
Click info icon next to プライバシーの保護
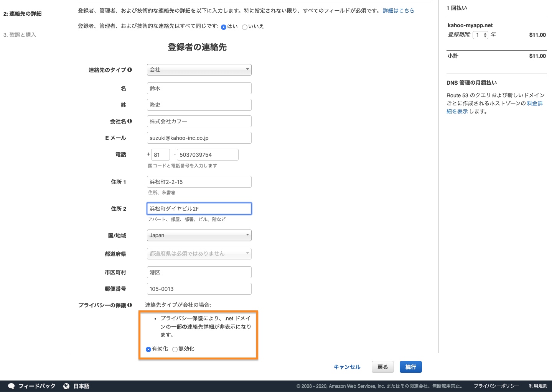130,305
